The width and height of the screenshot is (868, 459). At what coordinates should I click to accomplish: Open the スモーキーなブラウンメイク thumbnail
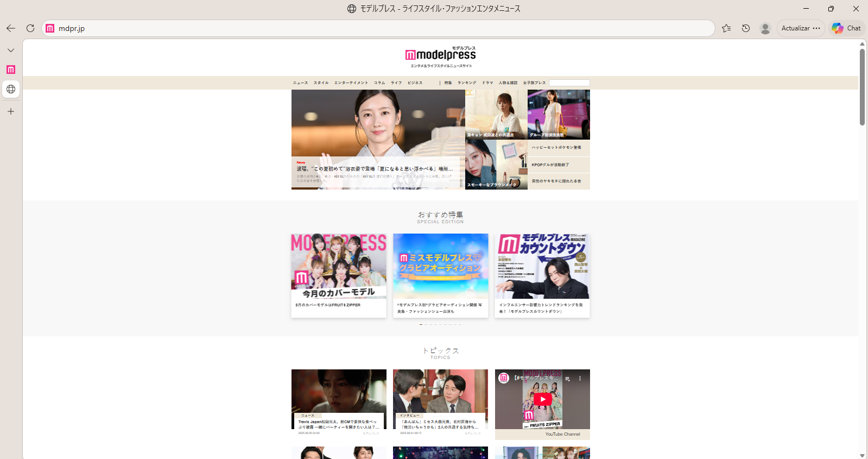pyautogui.click(x=496, y=165)
